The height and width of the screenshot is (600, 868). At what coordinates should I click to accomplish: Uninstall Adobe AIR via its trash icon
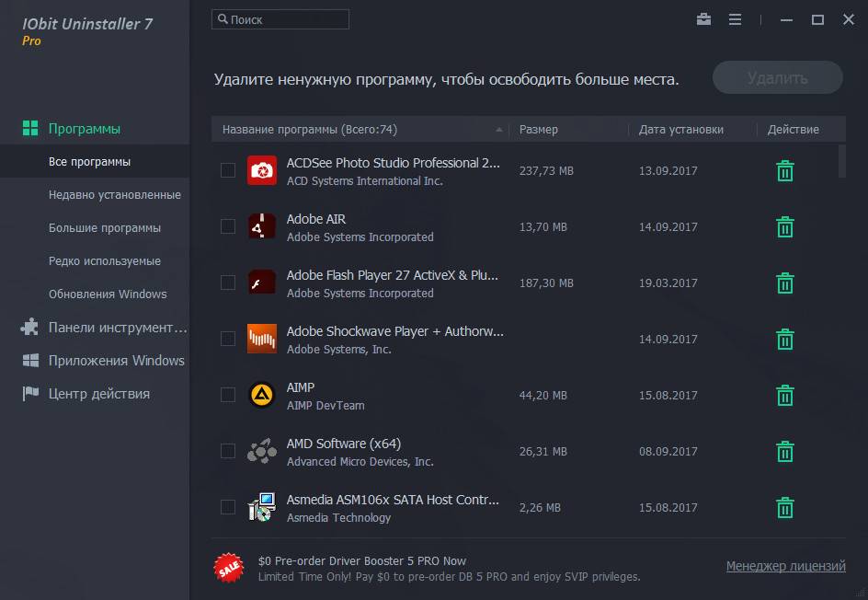pyautogui.click(x=784, y=227)
